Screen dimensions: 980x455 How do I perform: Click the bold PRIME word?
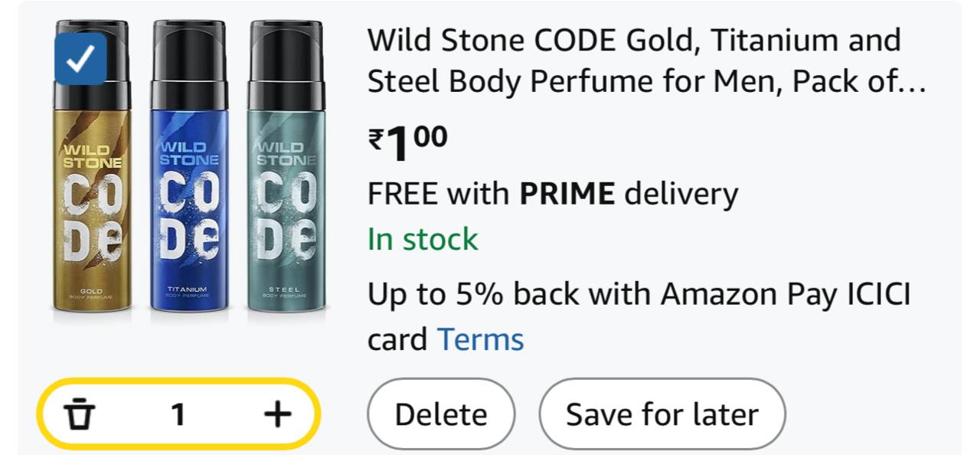567,194
